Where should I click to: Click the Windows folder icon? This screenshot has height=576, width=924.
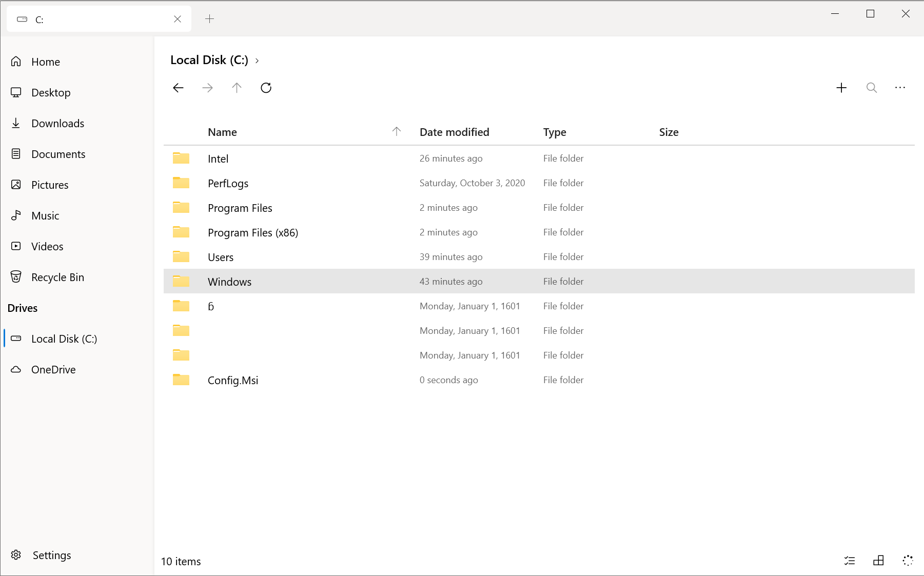point(181,281)
